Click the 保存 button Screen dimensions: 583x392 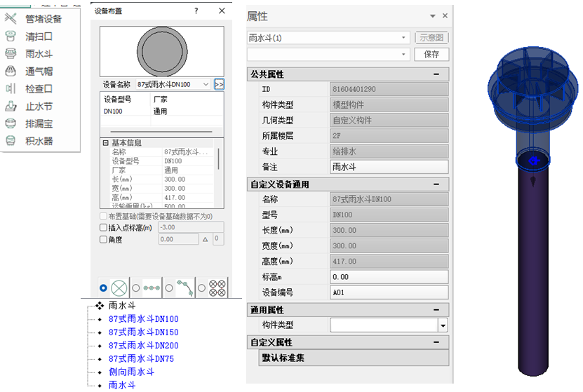(431, 54)
